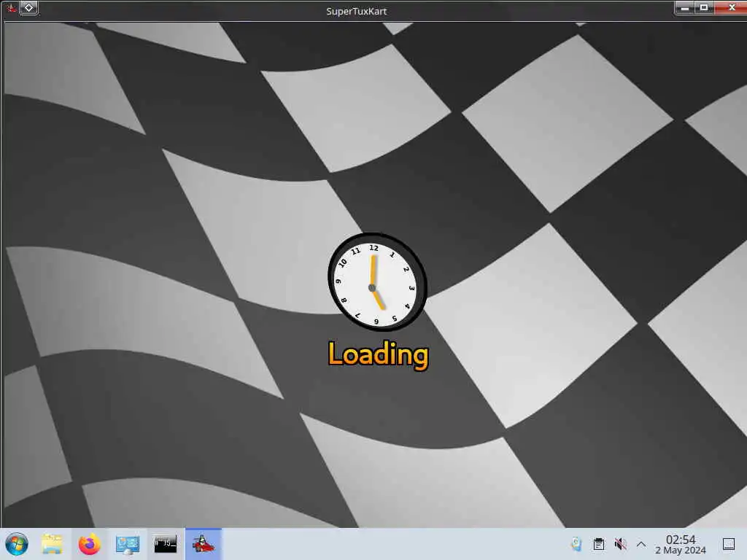Close the SuperTuxKart window

[730, 7]
